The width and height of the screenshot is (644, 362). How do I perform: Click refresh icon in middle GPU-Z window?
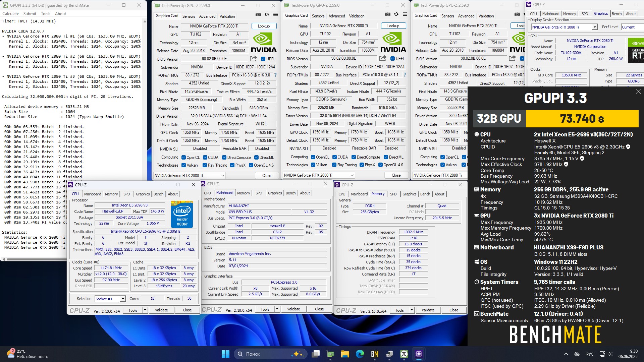point(396,14)
